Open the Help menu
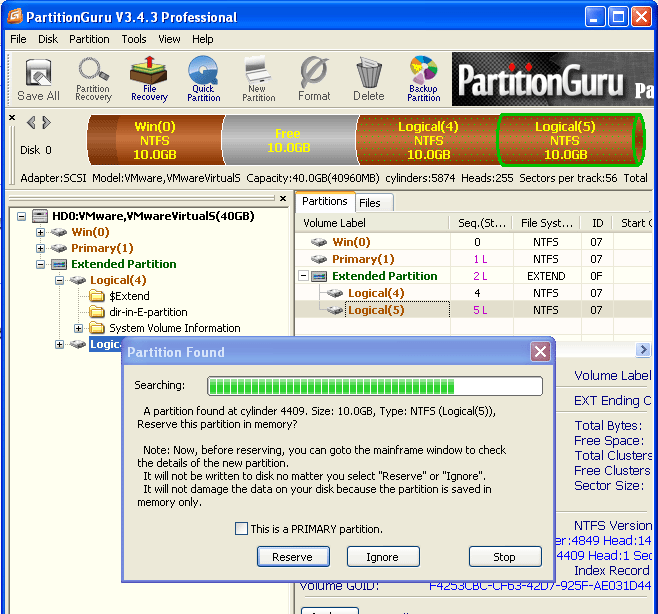 pos(203,39)
